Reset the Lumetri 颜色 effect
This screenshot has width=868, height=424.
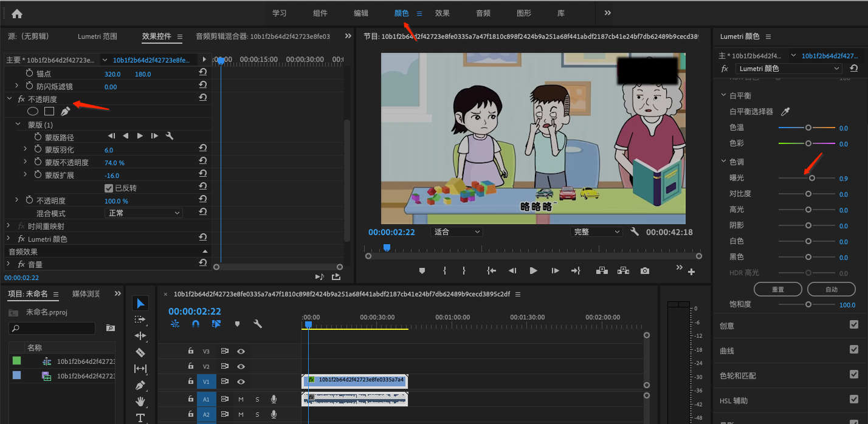tap(854, 69)
